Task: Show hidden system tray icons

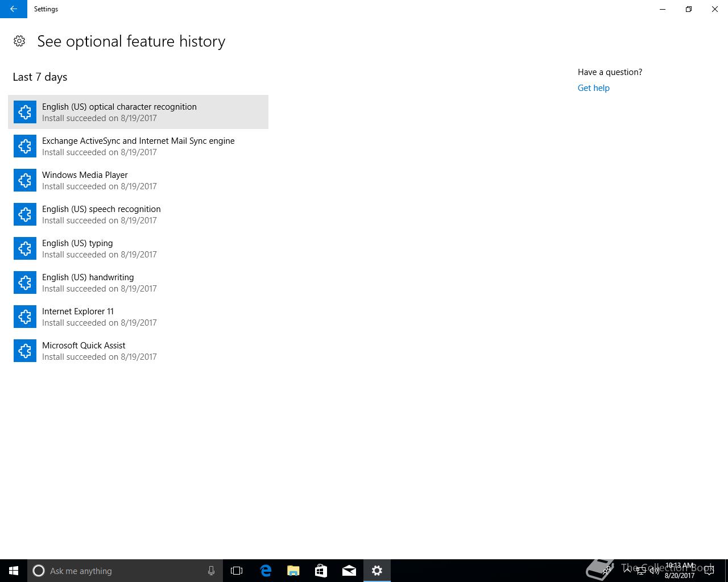Action: pyautogui.click(x=627, y=571)
